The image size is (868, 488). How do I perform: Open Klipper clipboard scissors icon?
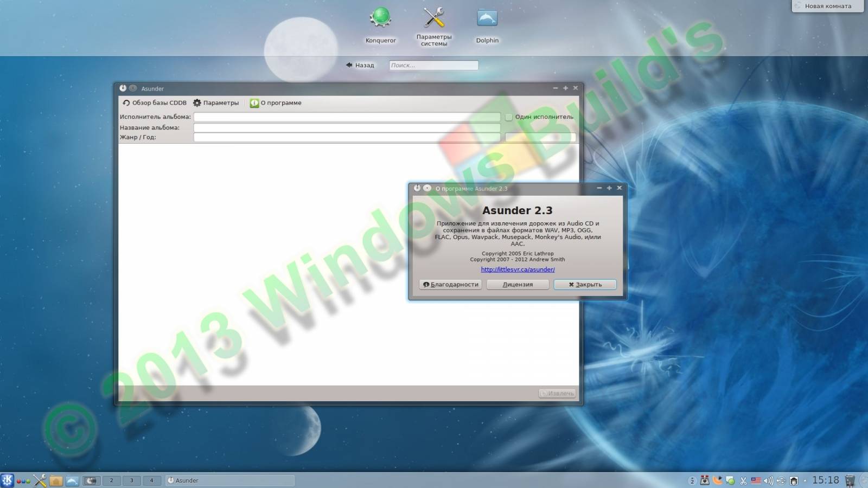click(x=743, y=480)
